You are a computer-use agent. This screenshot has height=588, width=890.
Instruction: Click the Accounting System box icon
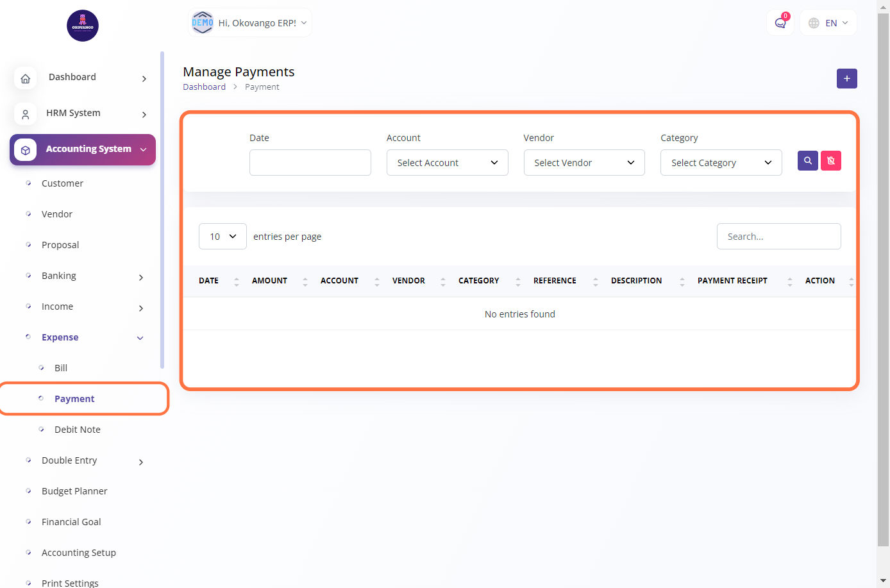pos(25,150)
